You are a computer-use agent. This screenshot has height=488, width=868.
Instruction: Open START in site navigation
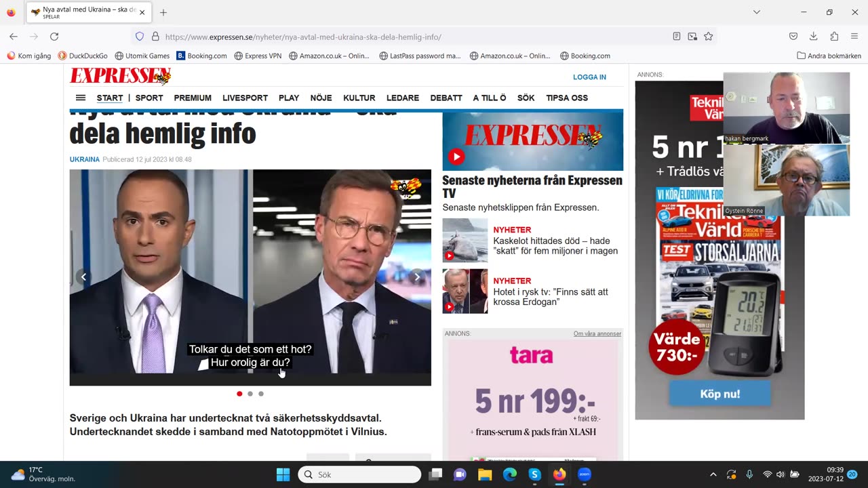click(110, 98)
